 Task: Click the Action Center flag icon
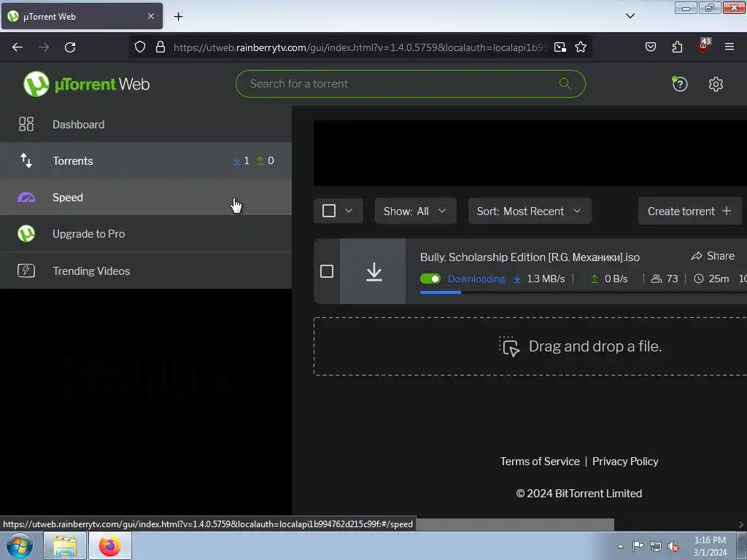click(638, 546)
